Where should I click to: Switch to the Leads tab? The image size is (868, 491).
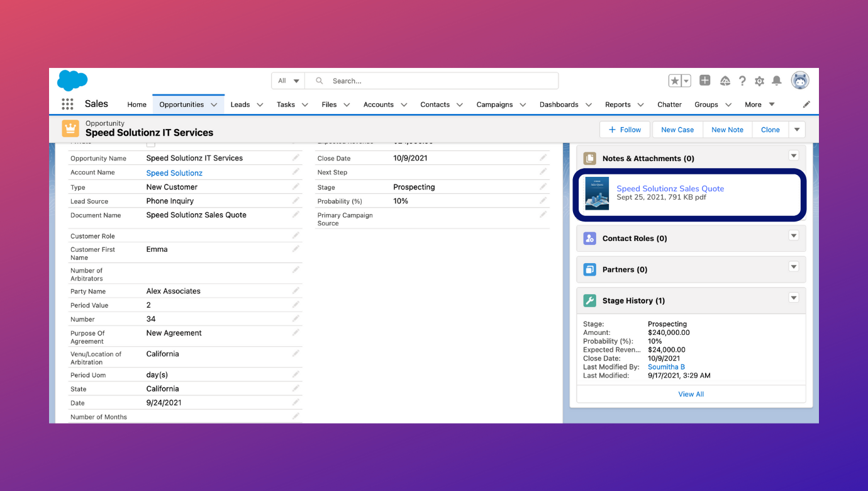pyautogui.click(x=240, y=104)
